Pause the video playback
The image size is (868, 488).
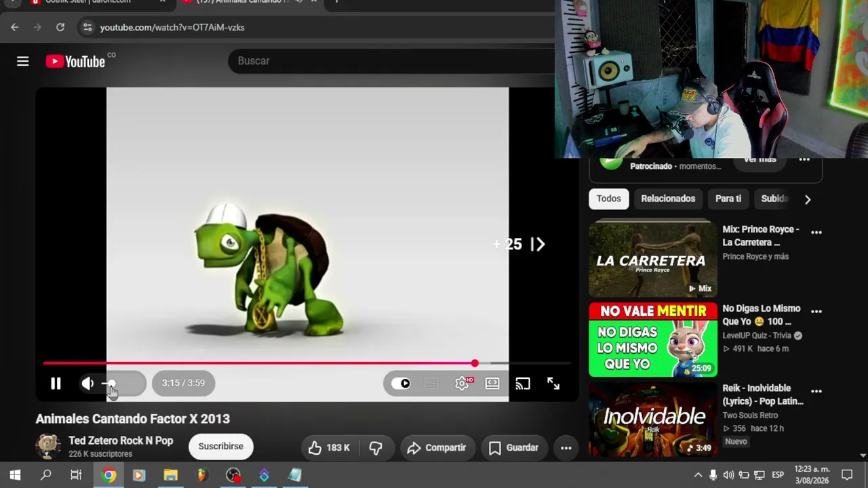click(x=56, y=384)
